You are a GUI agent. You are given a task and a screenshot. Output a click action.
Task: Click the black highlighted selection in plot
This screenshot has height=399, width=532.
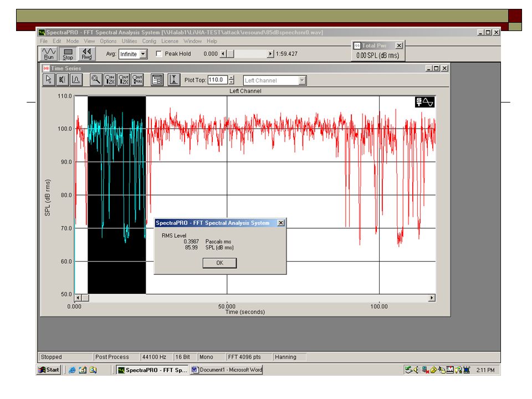tap(117, 195)
